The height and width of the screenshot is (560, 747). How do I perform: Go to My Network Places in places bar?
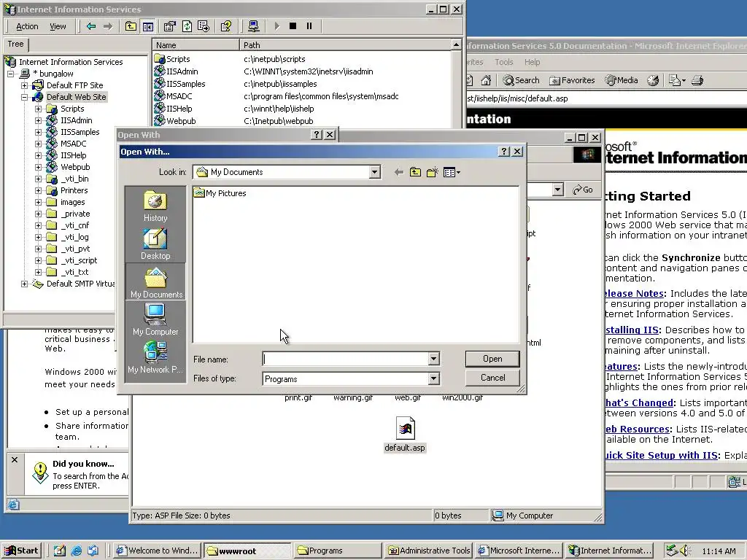155,357
